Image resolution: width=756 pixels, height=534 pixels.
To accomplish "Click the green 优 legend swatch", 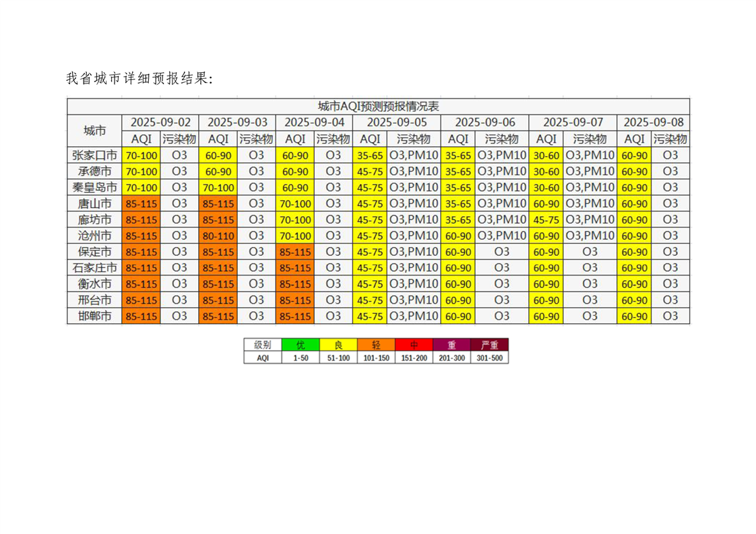I will click(x=301, y=345).
